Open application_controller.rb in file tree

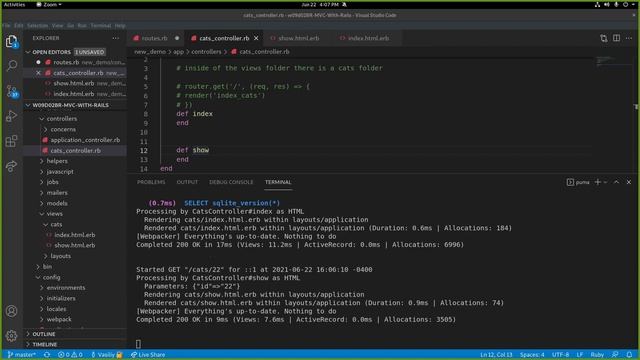point(85,140)
